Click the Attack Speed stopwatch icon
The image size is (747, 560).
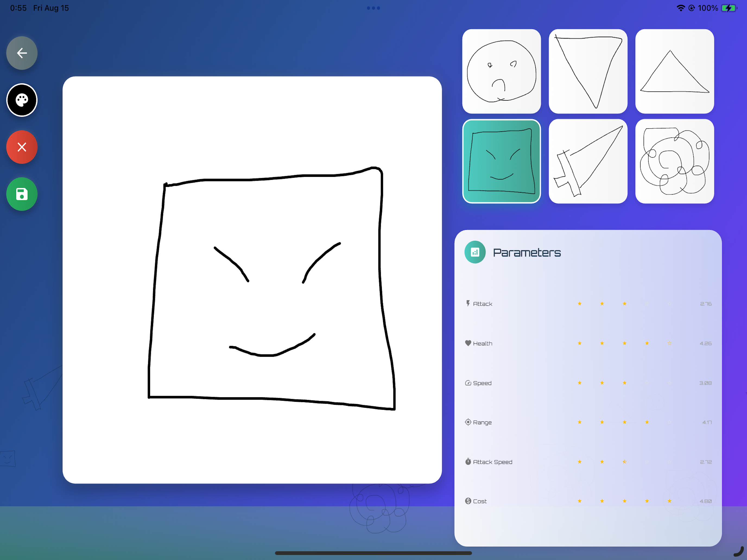(468, 462)
